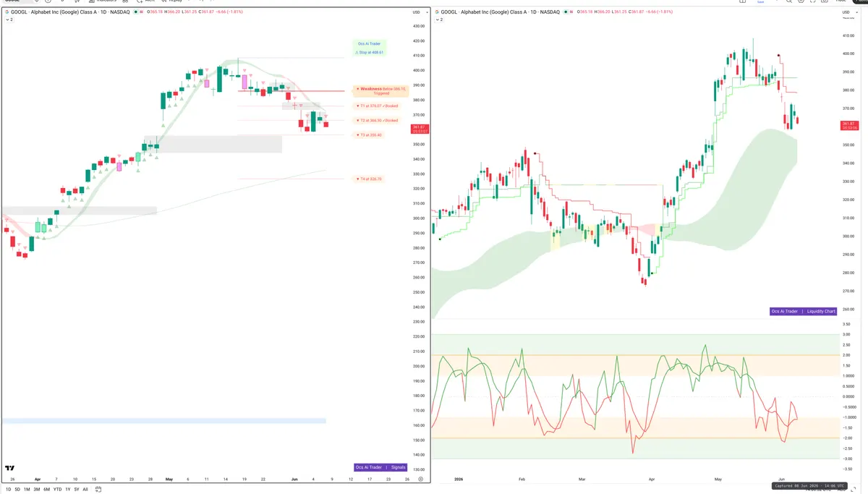
Task: Click red current price tag on left chart
Action: pyautogui.click(x=418, y=129)
